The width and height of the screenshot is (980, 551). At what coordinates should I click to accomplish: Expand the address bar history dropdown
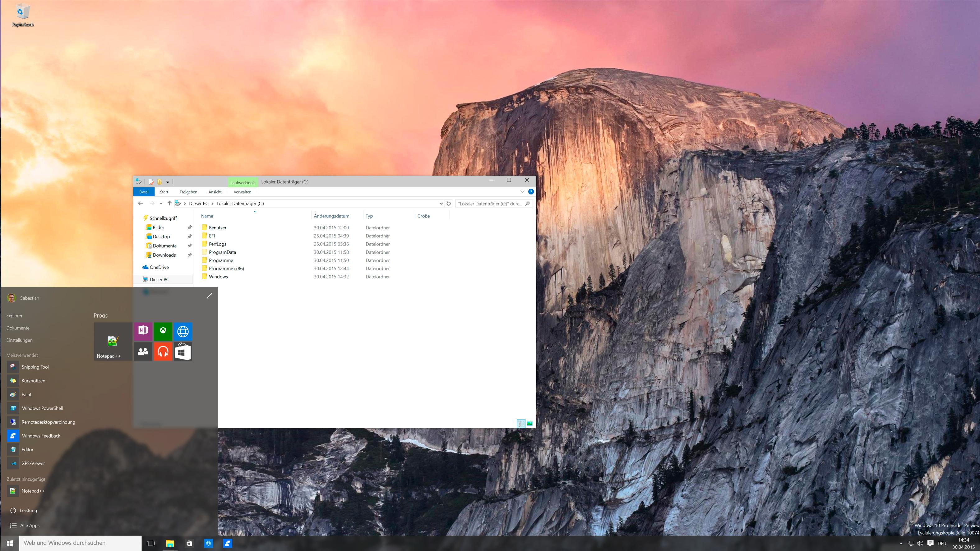tap(441, 204)
